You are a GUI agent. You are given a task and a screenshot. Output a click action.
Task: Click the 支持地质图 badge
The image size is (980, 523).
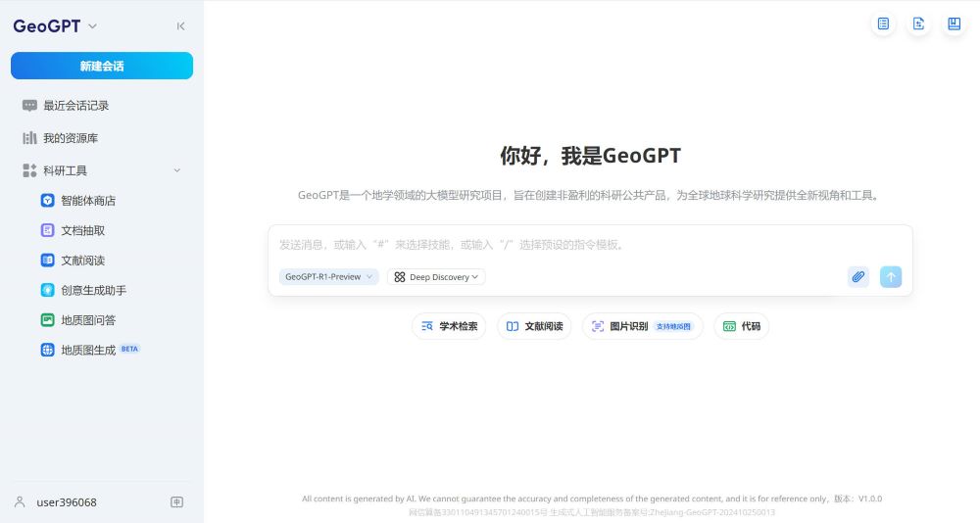tap(673, 326)
